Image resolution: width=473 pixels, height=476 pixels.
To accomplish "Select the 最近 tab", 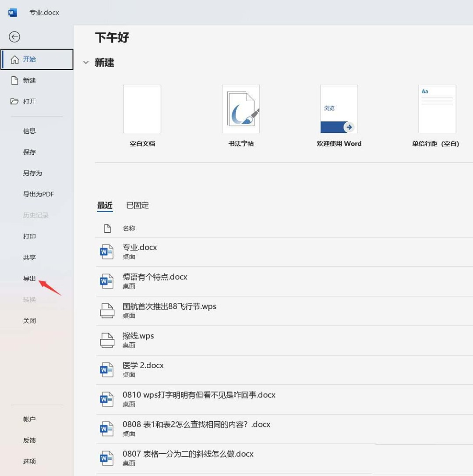I will pos(105,205).
